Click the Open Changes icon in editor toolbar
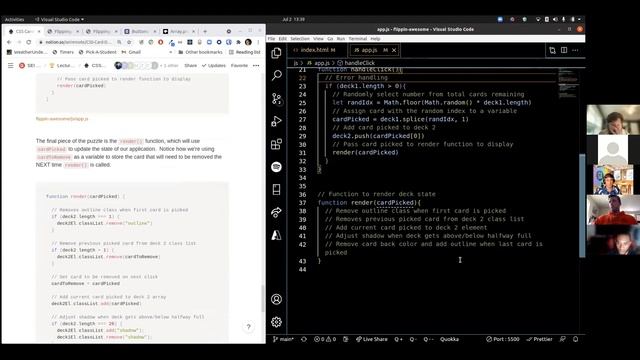The width and height of the screenshot is (640, 360). point(552,50)
